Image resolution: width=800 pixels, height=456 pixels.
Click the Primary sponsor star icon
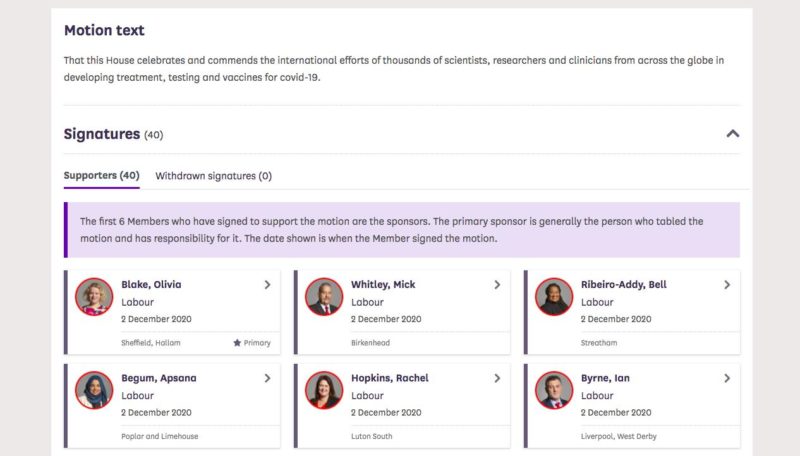[x=237, y=343]
